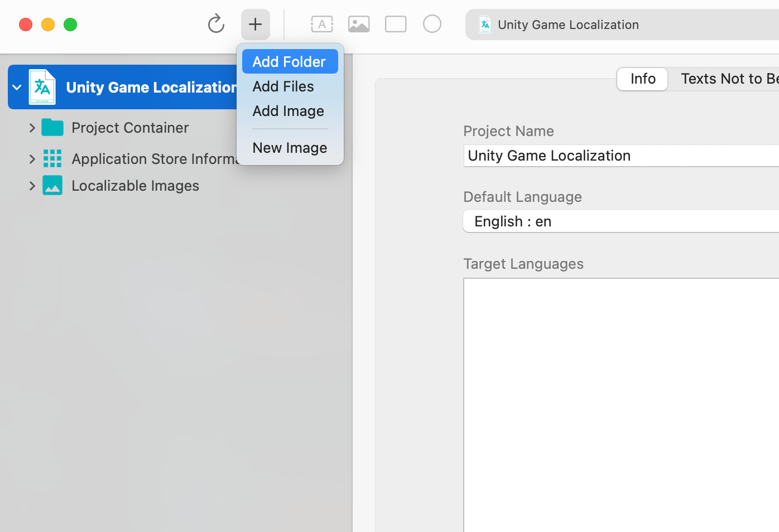
Task: Expand the Localizable Images node
Action: 32,186
